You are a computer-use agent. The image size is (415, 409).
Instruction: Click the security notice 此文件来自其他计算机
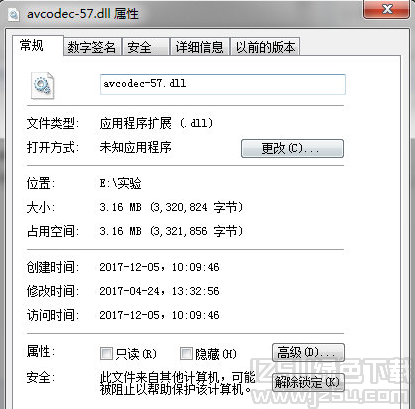coord(178,383)
